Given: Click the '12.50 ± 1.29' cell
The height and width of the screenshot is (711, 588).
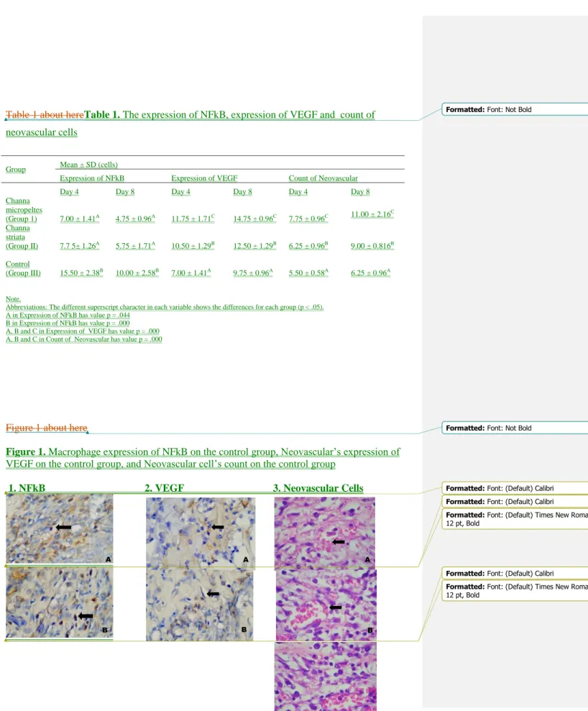Looking at the screenshot, I should pos(254,245).
